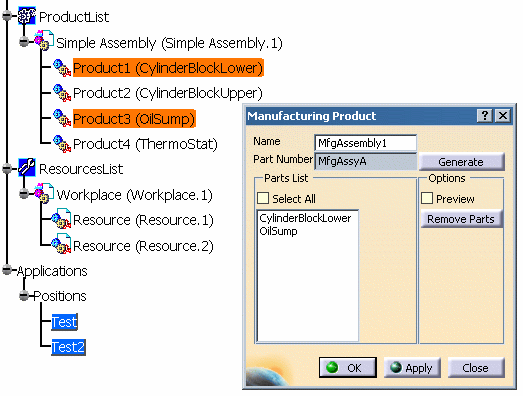Screen dimensions: 523x396
Task: Click the Remove Parts button
Action: coord(461,219)
